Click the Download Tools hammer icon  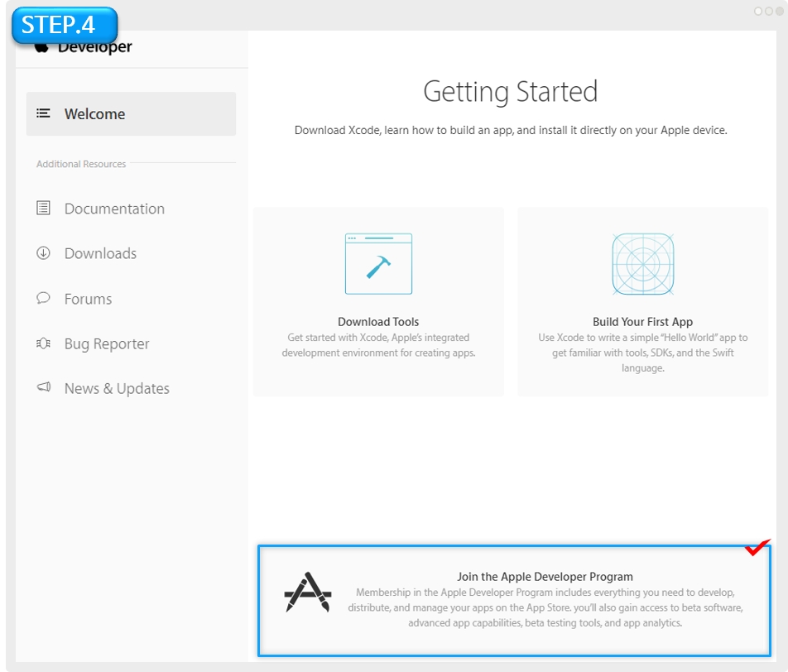(x=378, y=264)
